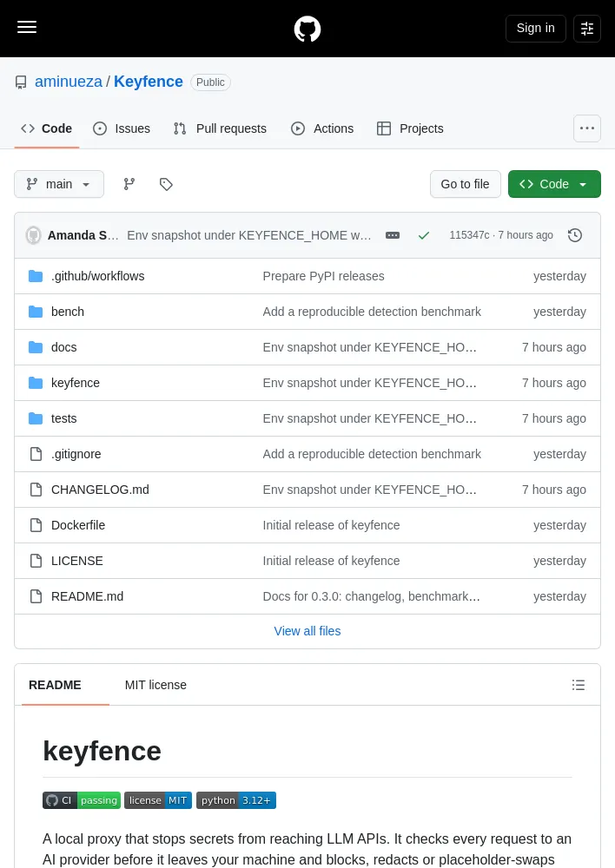The height and width of the screenshot is (868, 615).
Task: Open appearance settings icon next to Sign in
Action: tap(586, 29)
